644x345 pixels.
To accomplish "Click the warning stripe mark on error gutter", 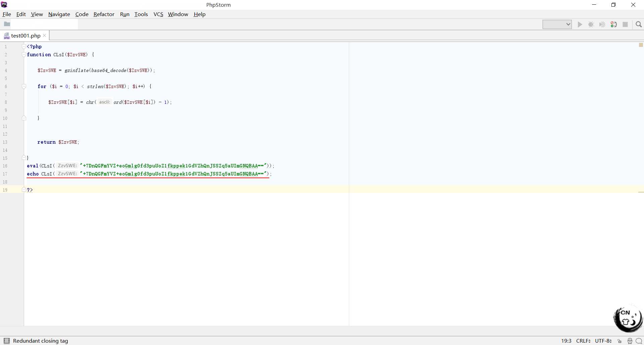I will coord(641,192).
